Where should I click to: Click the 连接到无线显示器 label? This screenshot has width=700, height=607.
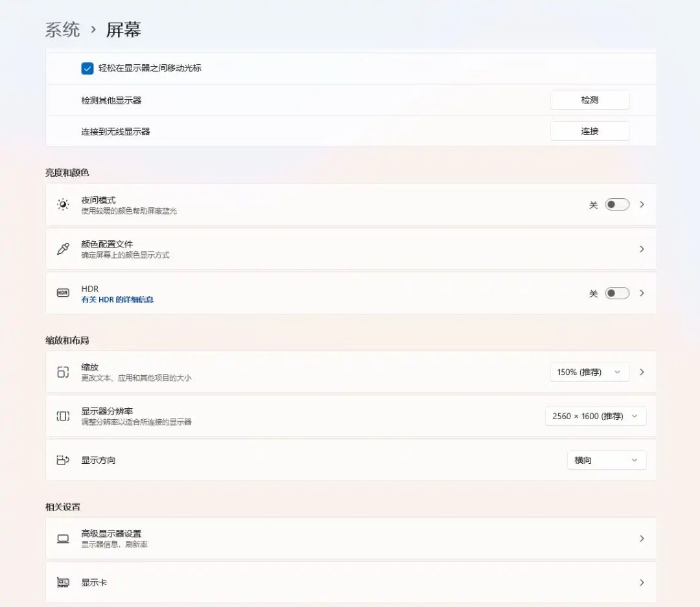coord(115,132)
